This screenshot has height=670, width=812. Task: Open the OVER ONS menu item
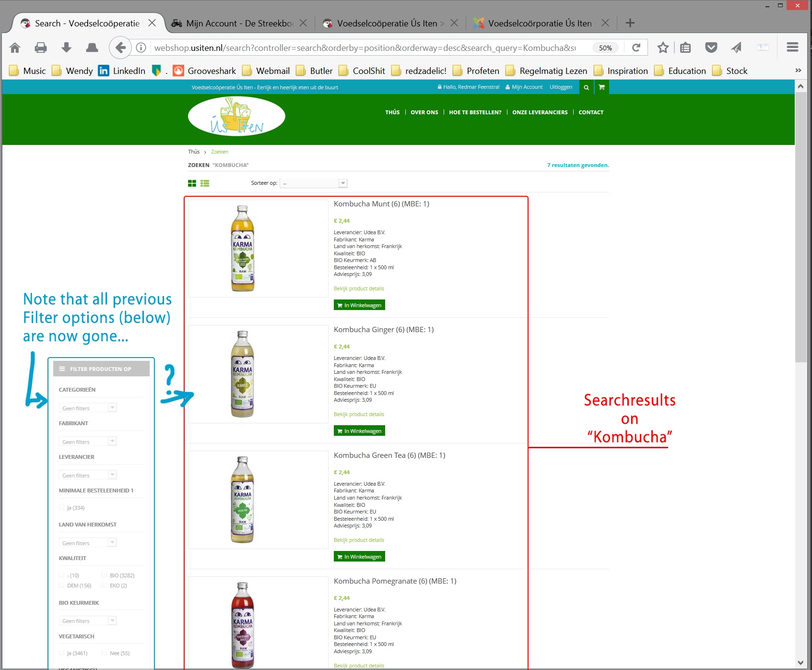pyautogui.click(x=424, y=112)
